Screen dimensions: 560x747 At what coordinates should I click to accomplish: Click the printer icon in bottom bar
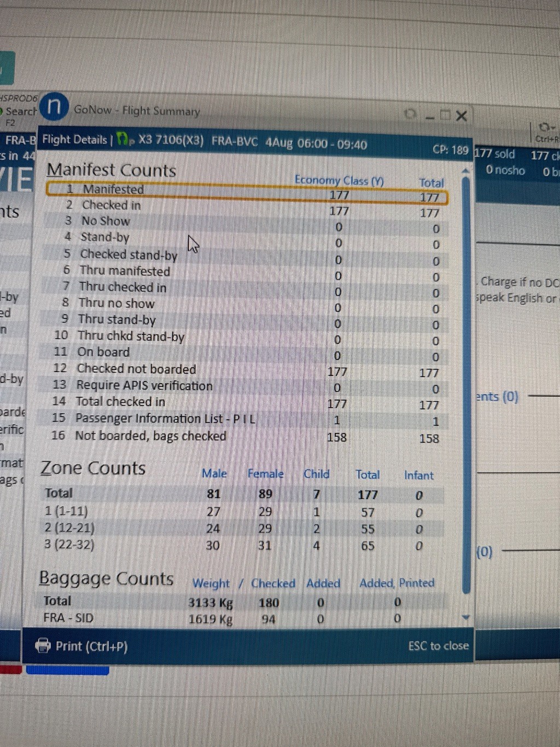click(x=42, y=646)
